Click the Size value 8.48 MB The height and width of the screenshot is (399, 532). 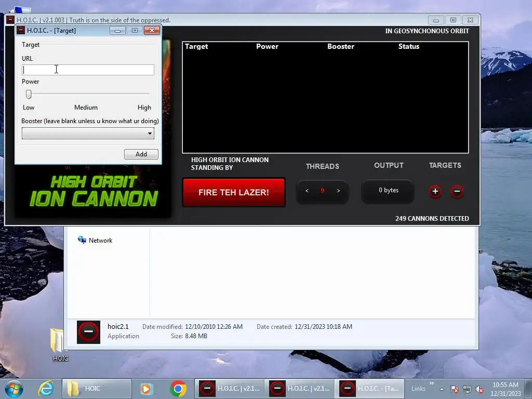(196, 336)
